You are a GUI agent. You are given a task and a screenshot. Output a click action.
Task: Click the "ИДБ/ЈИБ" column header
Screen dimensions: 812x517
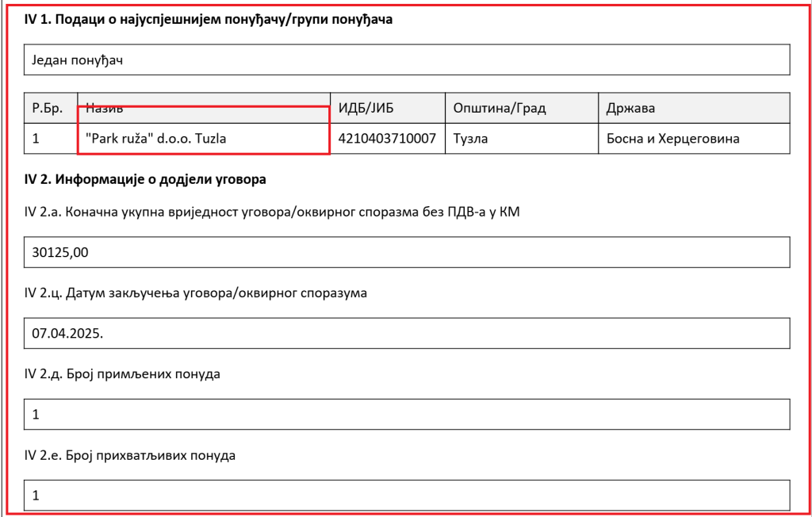coord(387,108)
